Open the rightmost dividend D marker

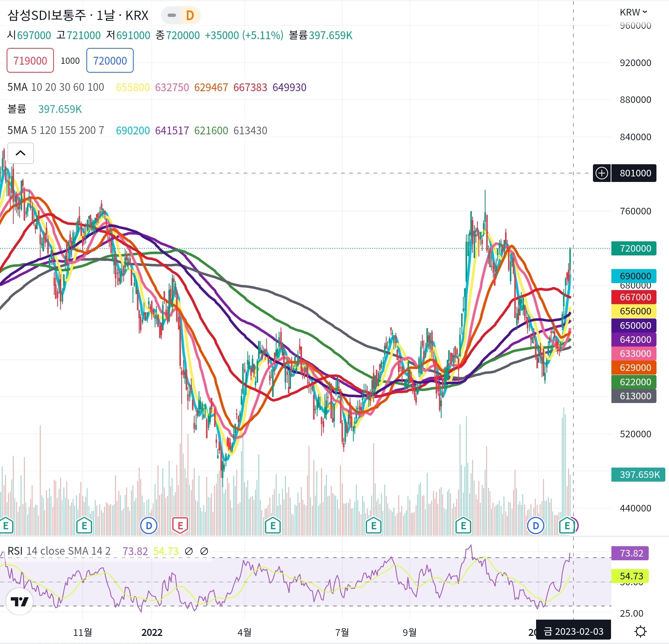coord(536,526)
